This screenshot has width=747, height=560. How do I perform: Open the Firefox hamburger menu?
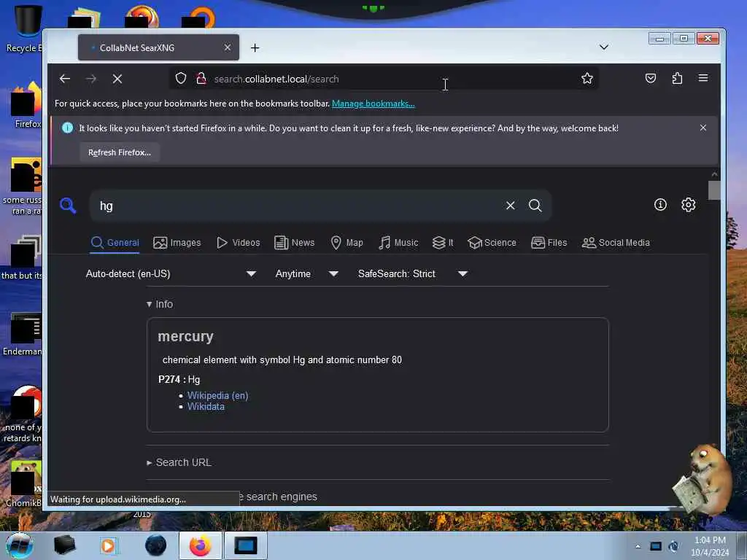[703, 77]
